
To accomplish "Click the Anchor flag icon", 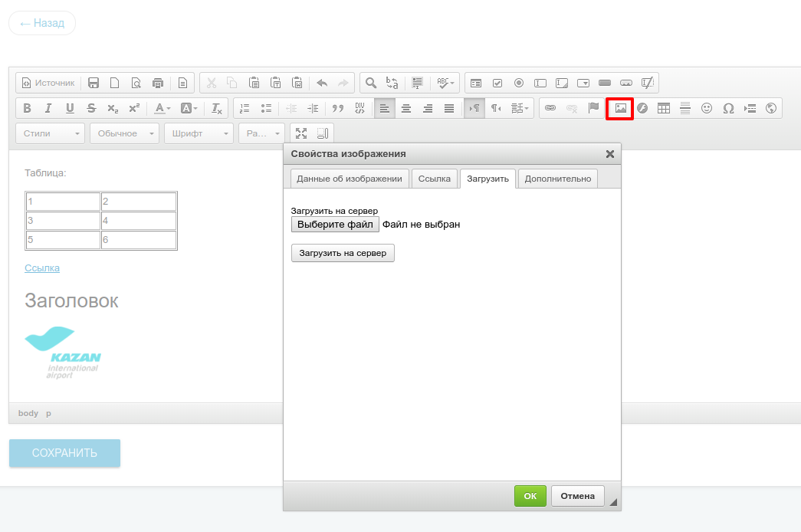I will [x=593, y=108].
